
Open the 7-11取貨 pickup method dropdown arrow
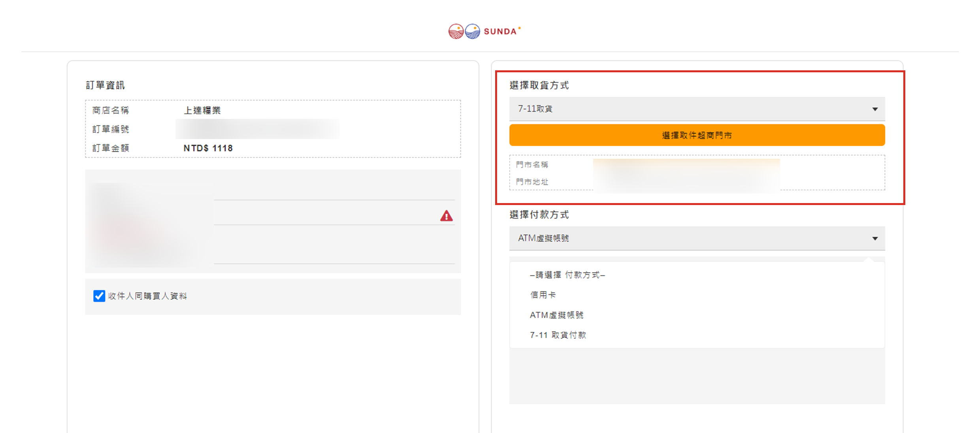click(x=875, y=109)
